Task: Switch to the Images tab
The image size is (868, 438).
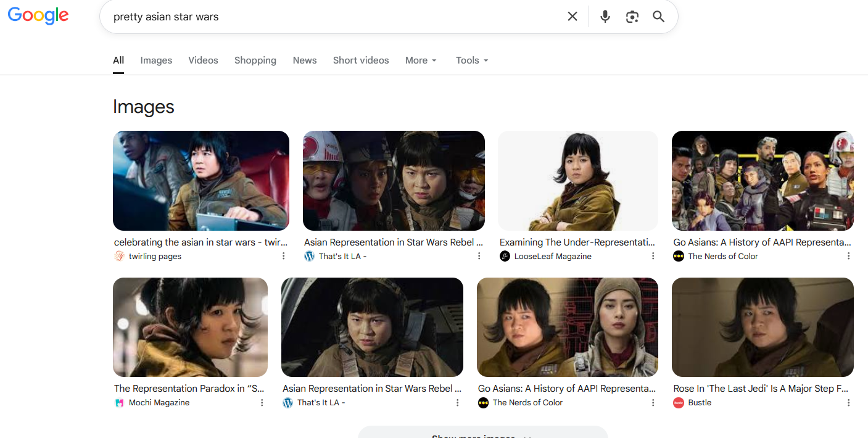Action: (156, 60)
